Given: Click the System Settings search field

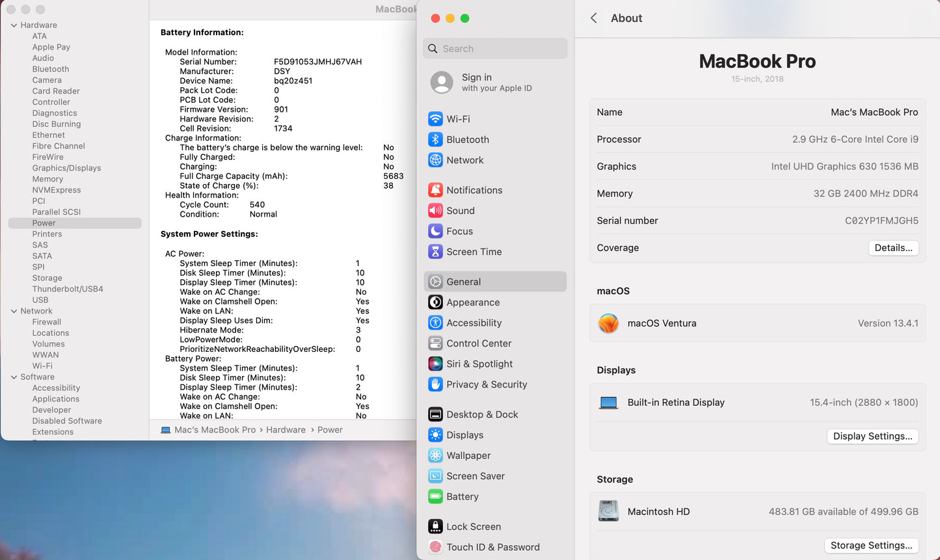Looking at the screenshot, I should click(495, 48).
